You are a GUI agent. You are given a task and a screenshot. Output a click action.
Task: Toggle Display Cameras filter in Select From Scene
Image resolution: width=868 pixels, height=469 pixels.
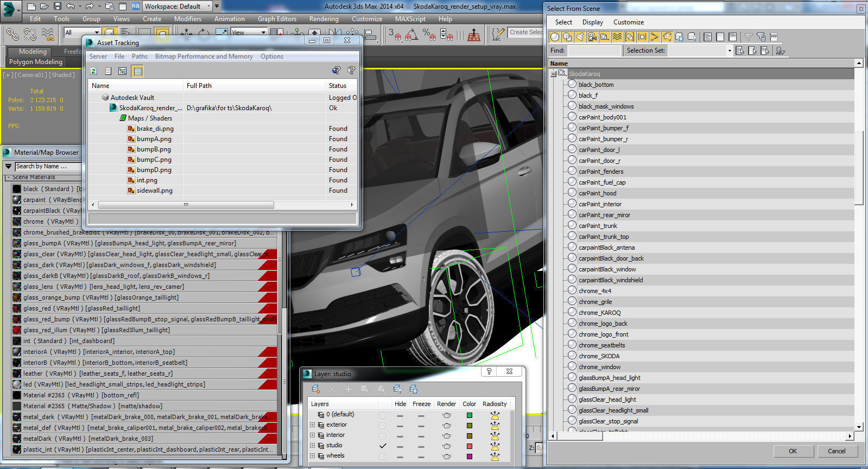[592, 37]
